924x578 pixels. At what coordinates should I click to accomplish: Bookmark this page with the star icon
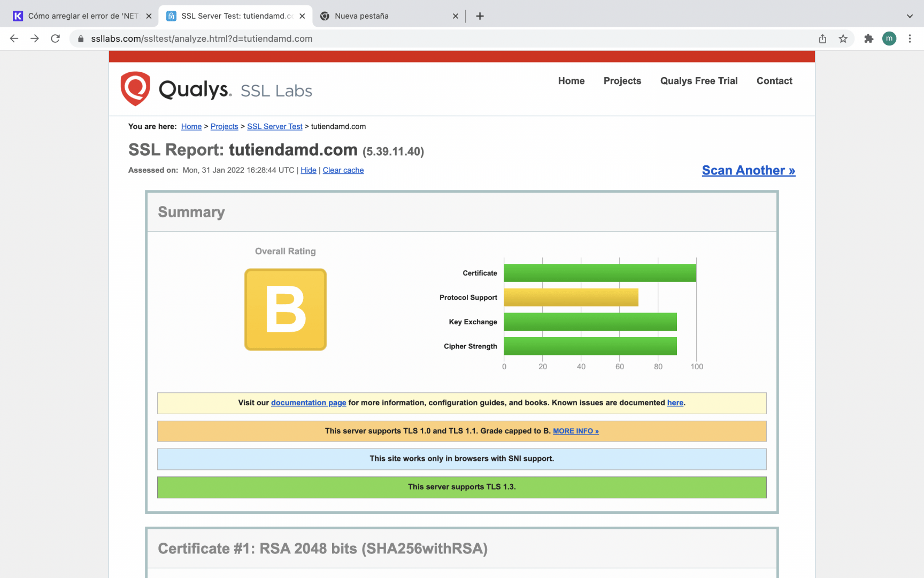843,39
